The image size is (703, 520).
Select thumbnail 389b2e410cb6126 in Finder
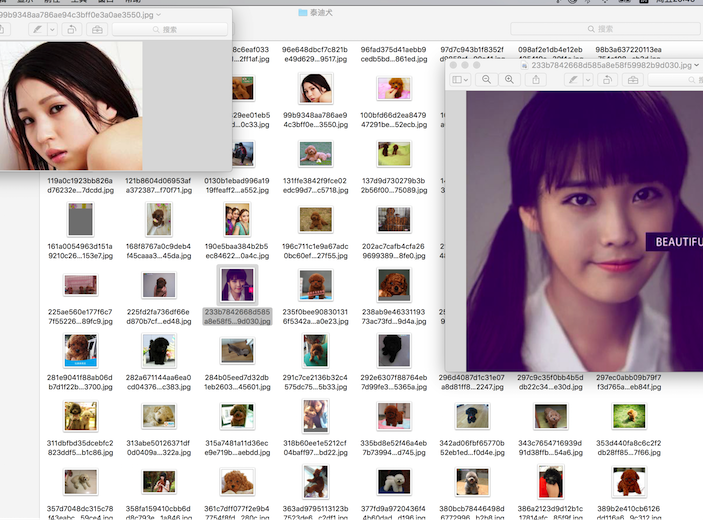click(x=629, y=481)
